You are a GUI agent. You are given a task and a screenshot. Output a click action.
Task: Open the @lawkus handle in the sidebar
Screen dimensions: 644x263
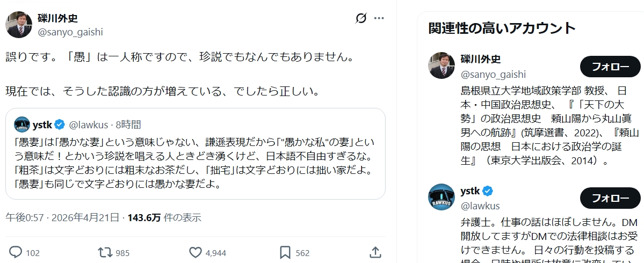[480, 206]
